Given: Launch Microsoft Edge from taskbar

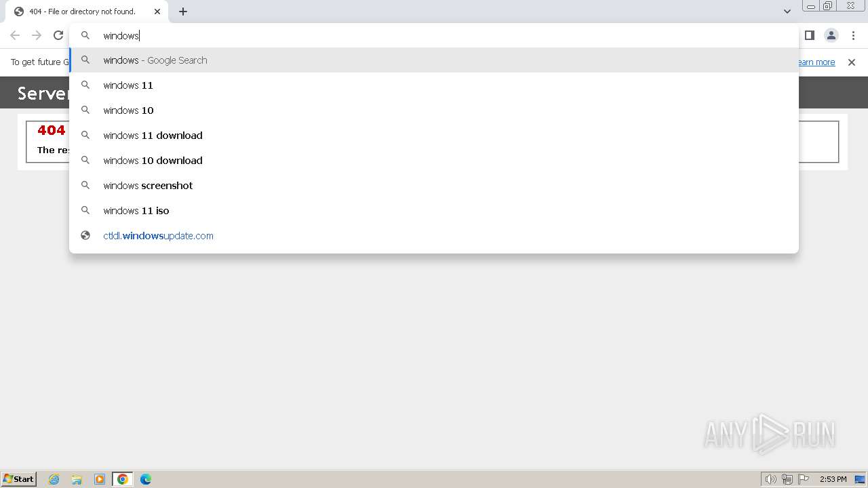Looking at the screenshot, I should coord(146,479).
